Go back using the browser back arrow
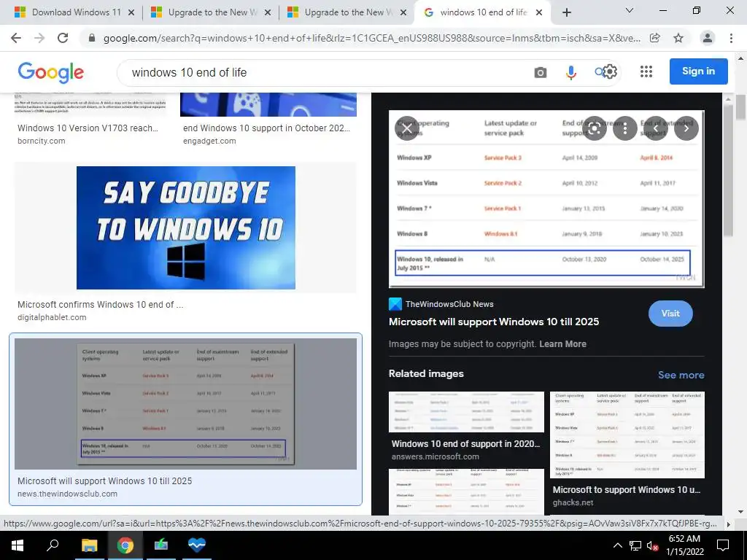747x560 pixels. pos(16,38)
